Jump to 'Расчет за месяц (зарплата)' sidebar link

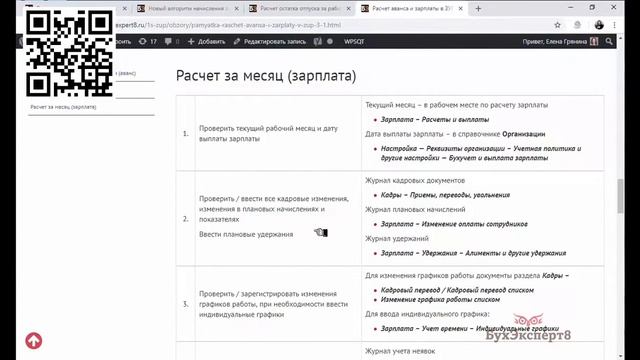[63, 107]
